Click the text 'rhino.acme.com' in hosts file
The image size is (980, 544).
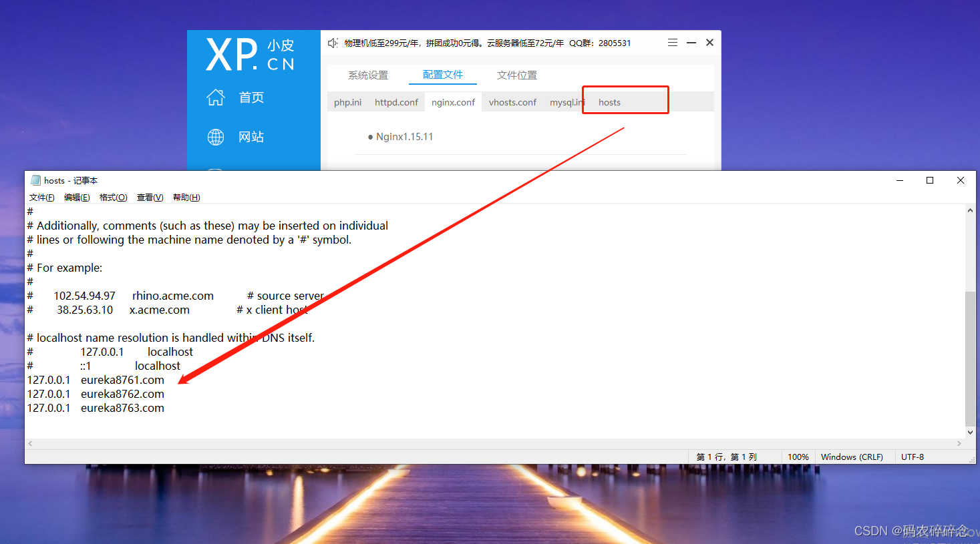click(173, 296)
